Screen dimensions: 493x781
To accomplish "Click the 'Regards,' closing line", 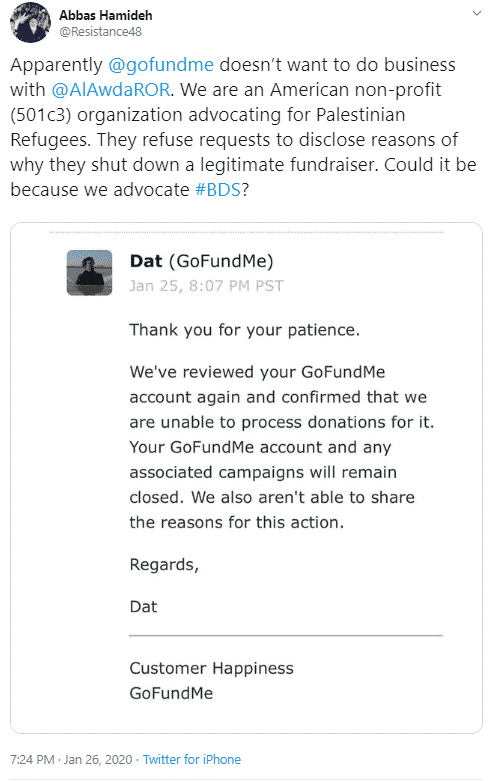I will pos(164,565).
